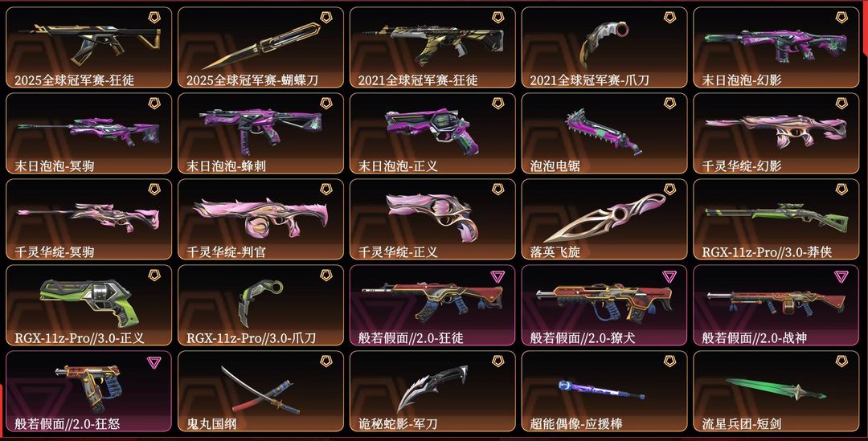Select the 超能偶像-应援棒 light stick card
The width and height of the screenshot is (868, 441).
tap(604, 391)
